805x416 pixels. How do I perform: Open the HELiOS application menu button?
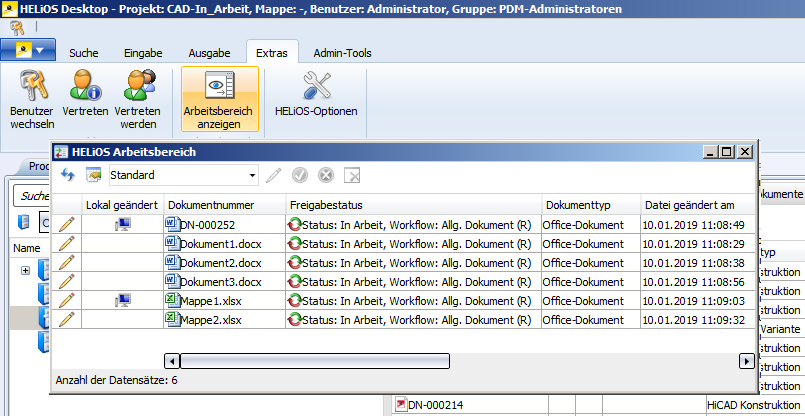click(28, 50)
